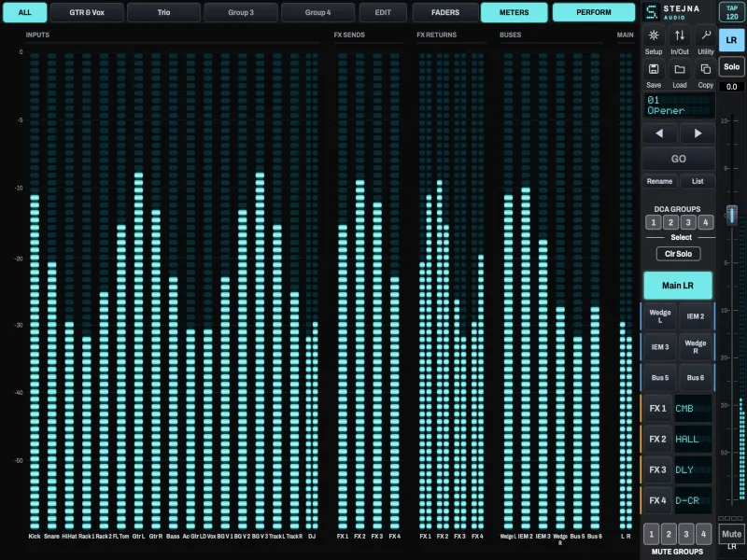Open the EDIT tab
The width and height of the screenshot is (747, 560).
(383, 12)
